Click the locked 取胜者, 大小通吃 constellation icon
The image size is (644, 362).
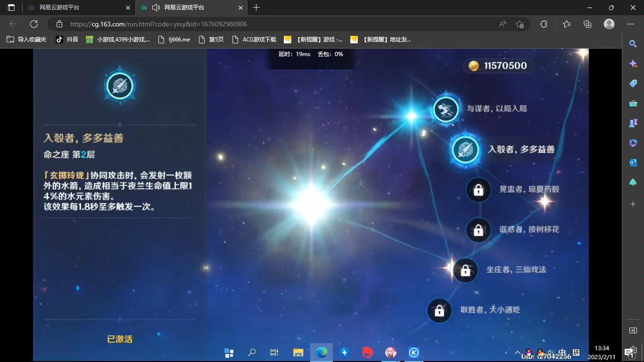click(x=439, y=310)
